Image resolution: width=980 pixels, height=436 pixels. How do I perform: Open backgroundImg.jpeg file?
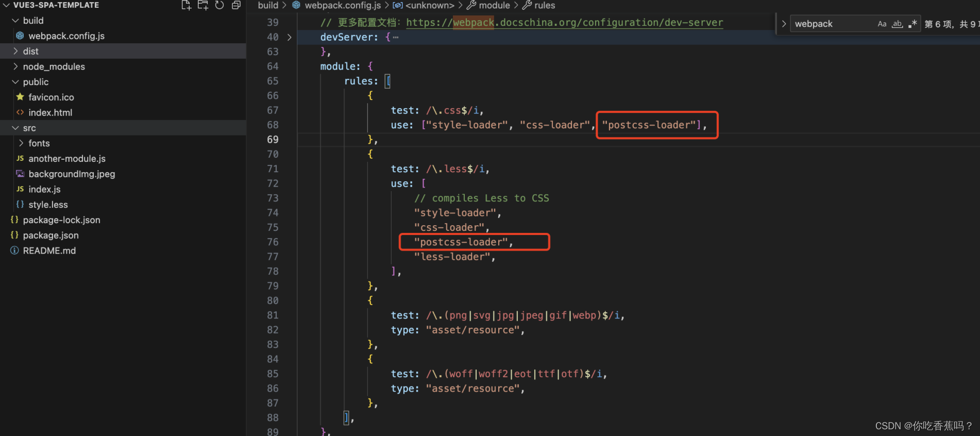click(72, 174)
